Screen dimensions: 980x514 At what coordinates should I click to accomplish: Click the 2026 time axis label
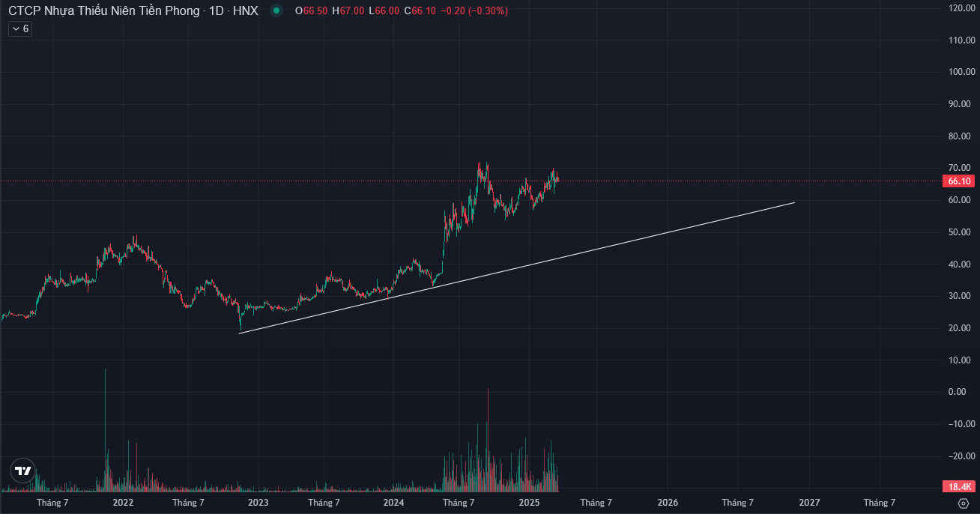click(x=668, y=503)
